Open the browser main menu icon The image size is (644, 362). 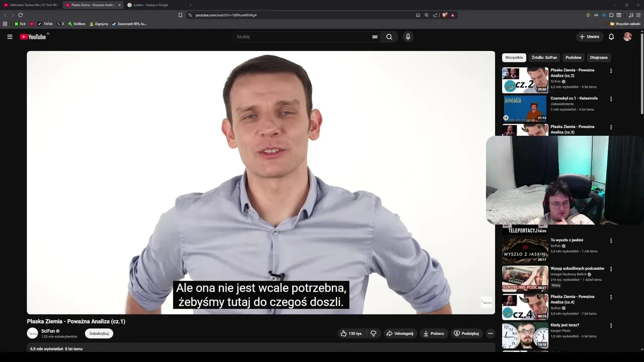coord(638,15)
